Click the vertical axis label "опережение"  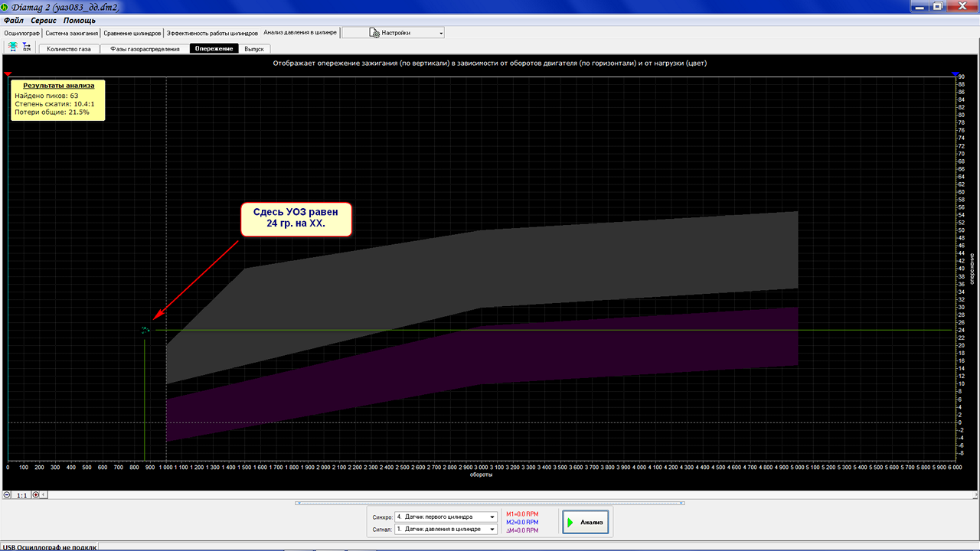click(x=972, y=268)
